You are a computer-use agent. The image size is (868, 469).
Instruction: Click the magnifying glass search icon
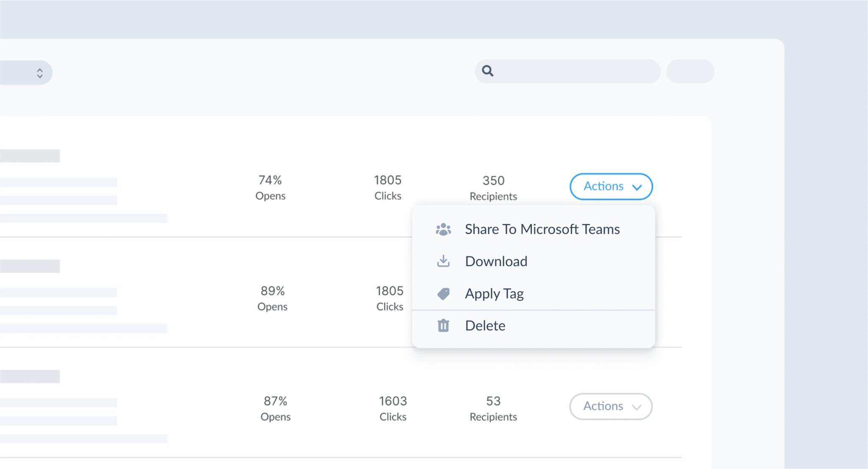tap(487, 71)
